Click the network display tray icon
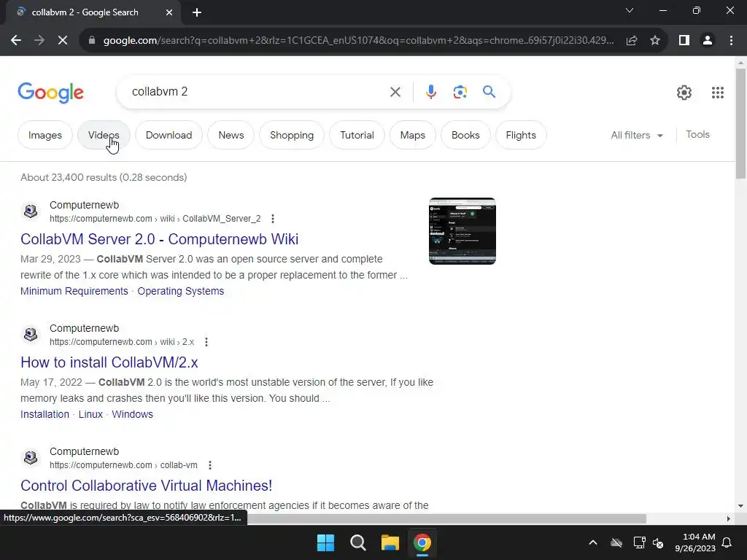The image size is (747, 560). point(639,542)
